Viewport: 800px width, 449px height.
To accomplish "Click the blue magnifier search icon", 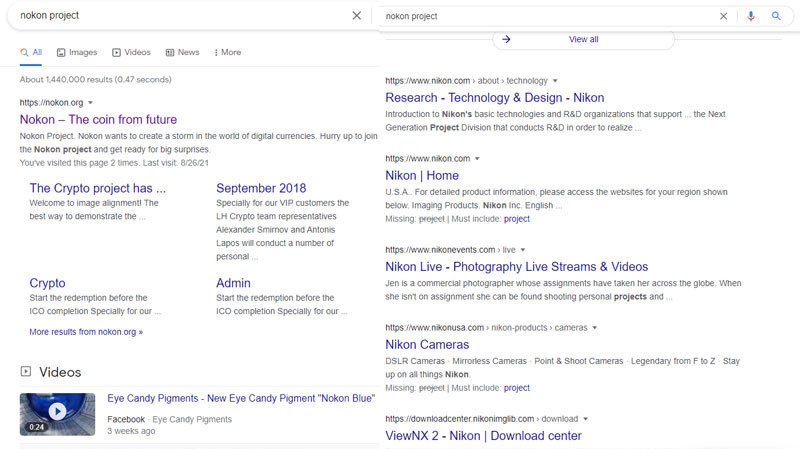I will [x=776, y=16].
